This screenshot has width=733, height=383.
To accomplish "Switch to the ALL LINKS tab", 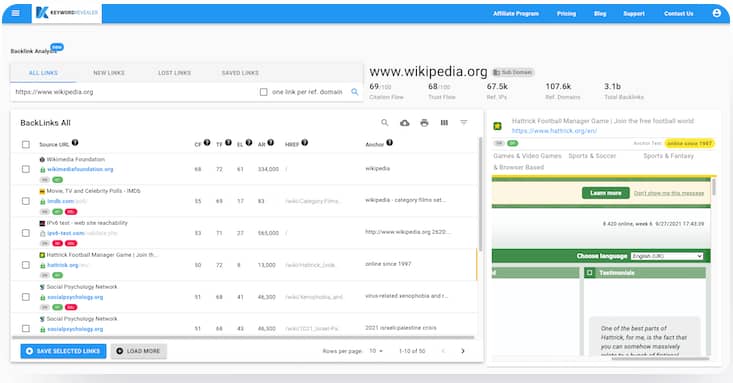I will 43,73.
